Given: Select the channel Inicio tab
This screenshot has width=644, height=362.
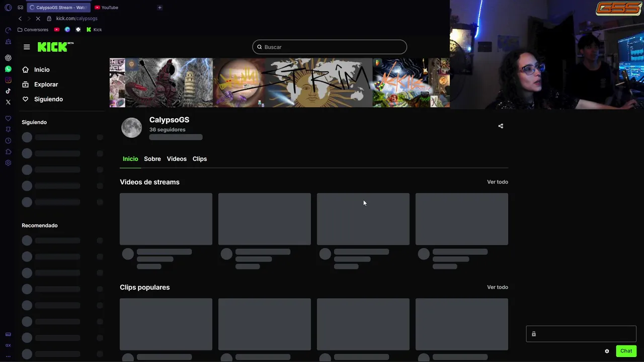Looking at the screenshot, I should point(130,159).
